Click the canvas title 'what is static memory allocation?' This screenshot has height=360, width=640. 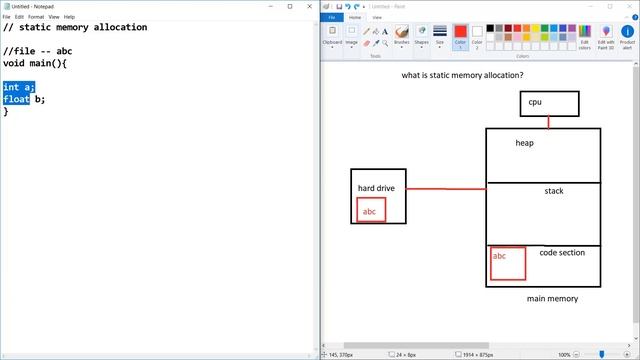[x=462, y=75]
